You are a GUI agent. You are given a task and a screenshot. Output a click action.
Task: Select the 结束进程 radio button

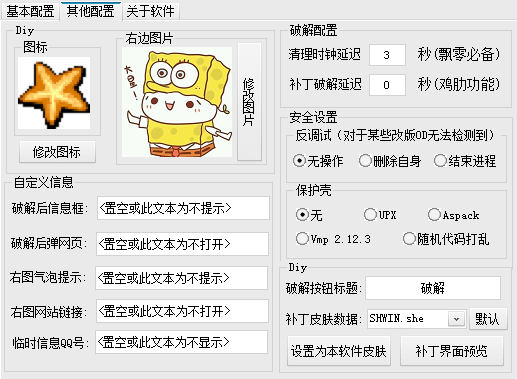(x=465, y=161)
